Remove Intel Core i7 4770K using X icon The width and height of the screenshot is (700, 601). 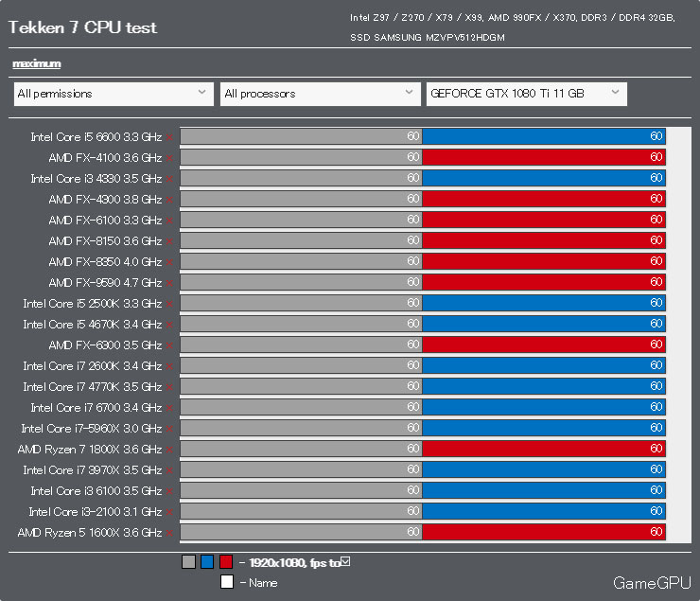169,387
